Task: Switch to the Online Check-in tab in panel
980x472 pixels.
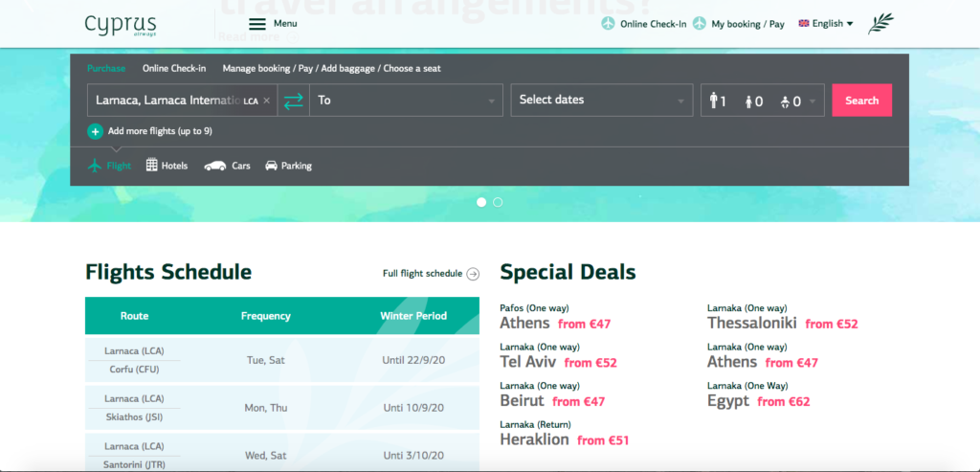Action: point(174,68)
